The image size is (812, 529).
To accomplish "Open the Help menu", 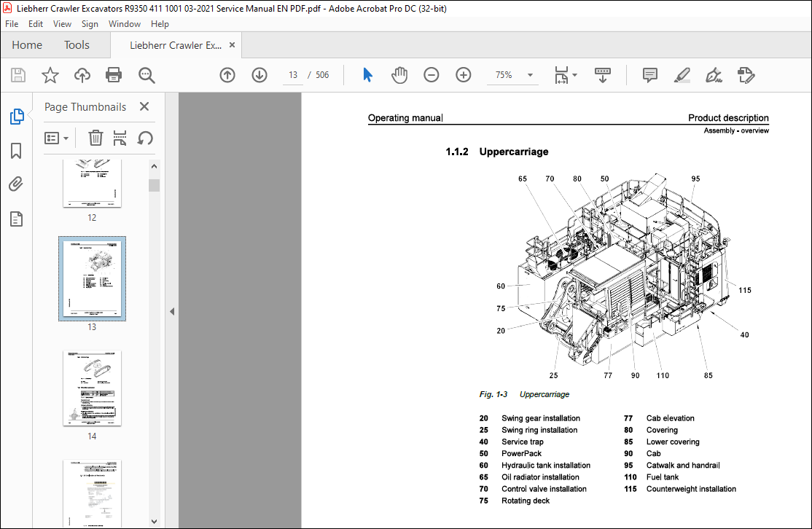I will 160,24.
